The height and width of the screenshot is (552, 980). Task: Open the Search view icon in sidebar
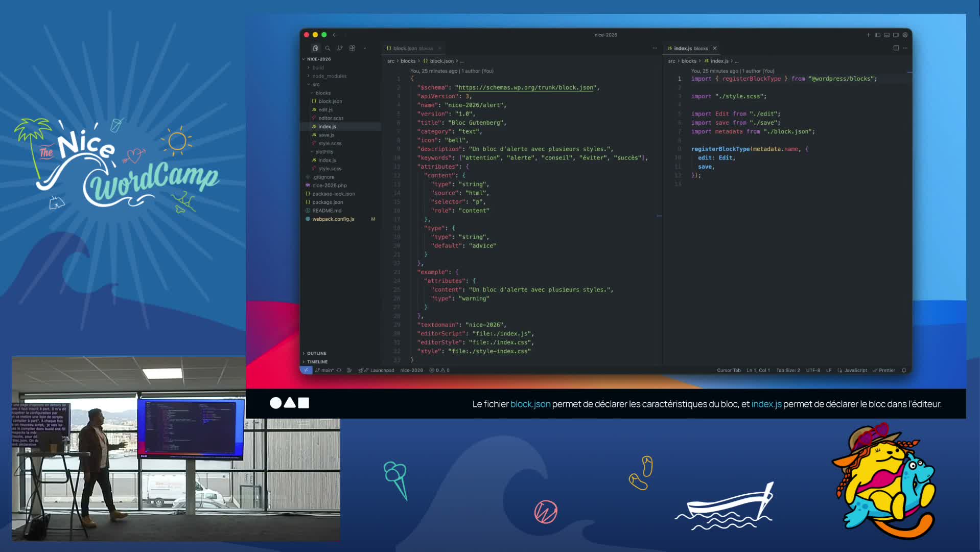pyautogui.click(x=328, y=48)
